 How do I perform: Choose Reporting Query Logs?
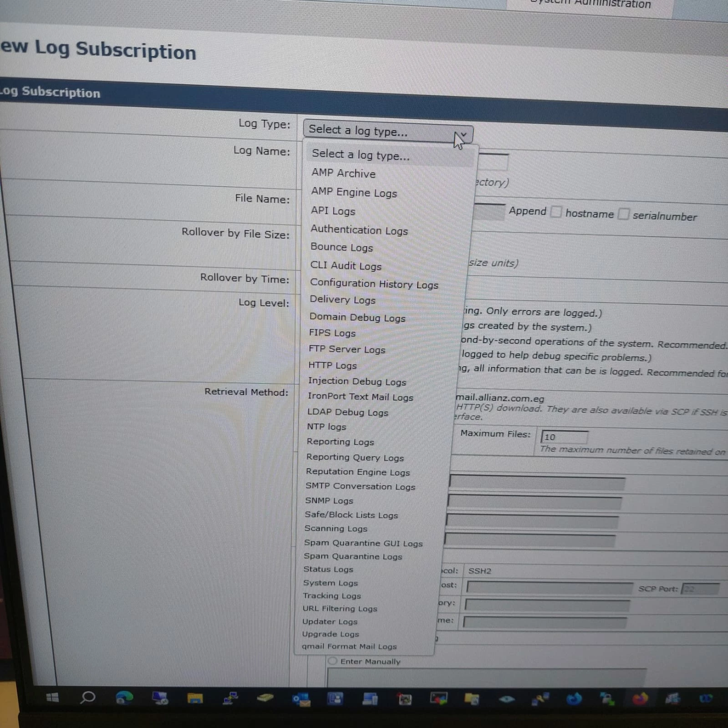[x=355, y=457]
